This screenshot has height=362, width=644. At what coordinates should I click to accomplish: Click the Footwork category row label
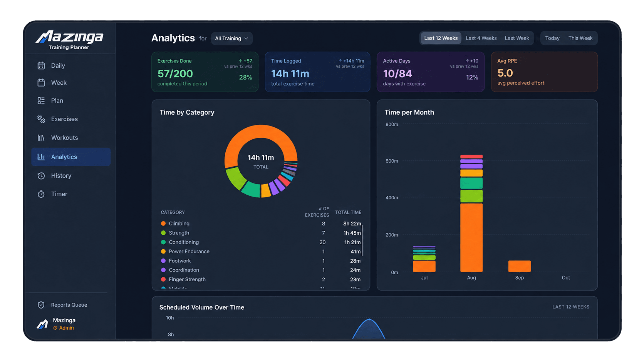pos(180,261)
